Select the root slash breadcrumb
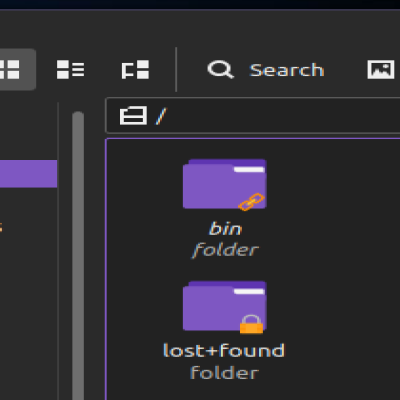400x400 pixels. click(161, 116)
